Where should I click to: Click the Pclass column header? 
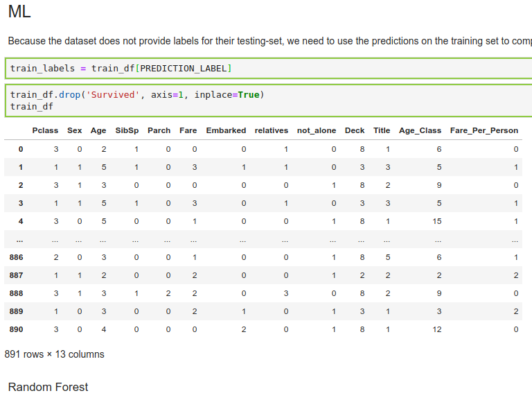tap(45, 130)
